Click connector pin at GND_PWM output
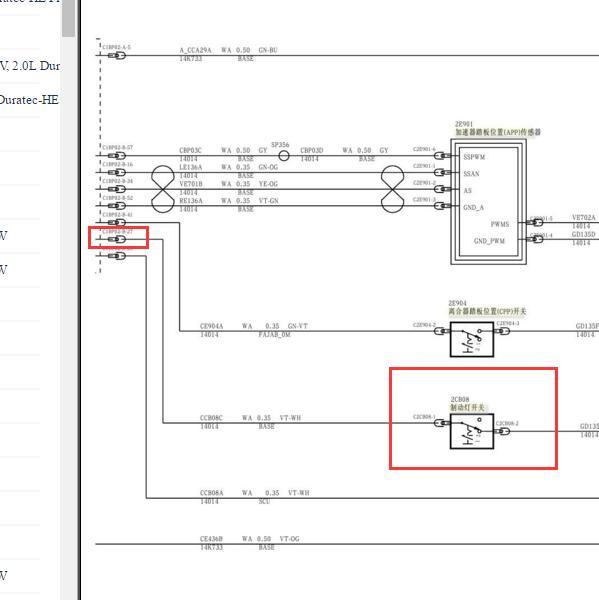This screenshot has width=599, height=600. click(x=535, y=239)
